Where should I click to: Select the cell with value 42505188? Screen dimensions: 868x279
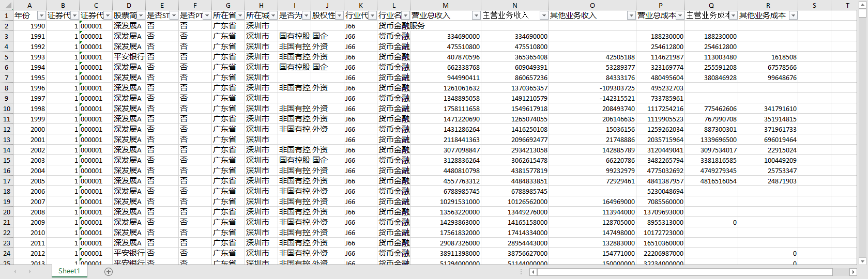click(x=592, y=57)
